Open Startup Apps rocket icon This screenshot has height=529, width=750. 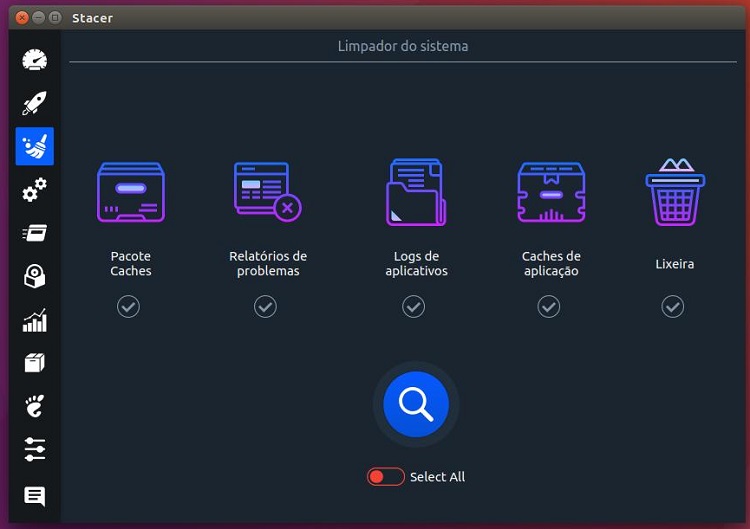click(x=34, y=103)
